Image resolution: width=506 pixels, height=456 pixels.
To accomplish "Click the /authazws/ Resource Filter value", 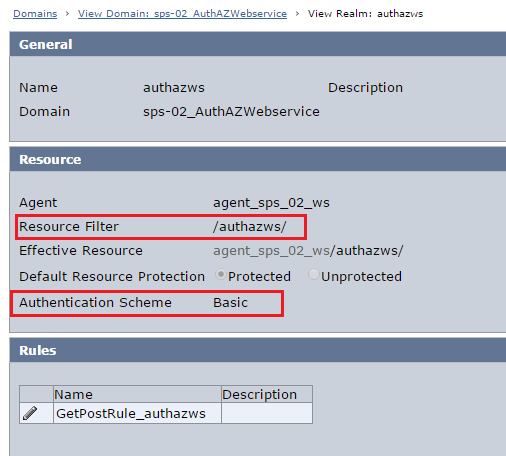I will 250,227.
